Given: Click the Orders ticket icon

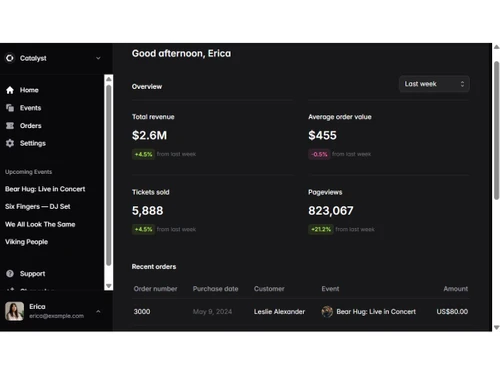Looking at the screenshot, I should click(10, 126).
